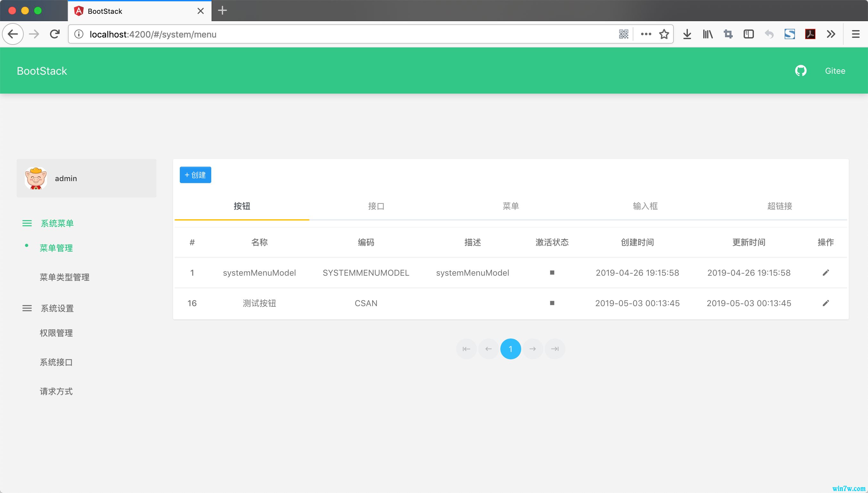This screenshot has width=868, height=493.
Task: Switch to the 超链接 tab
Action: (x=780, y=206)
